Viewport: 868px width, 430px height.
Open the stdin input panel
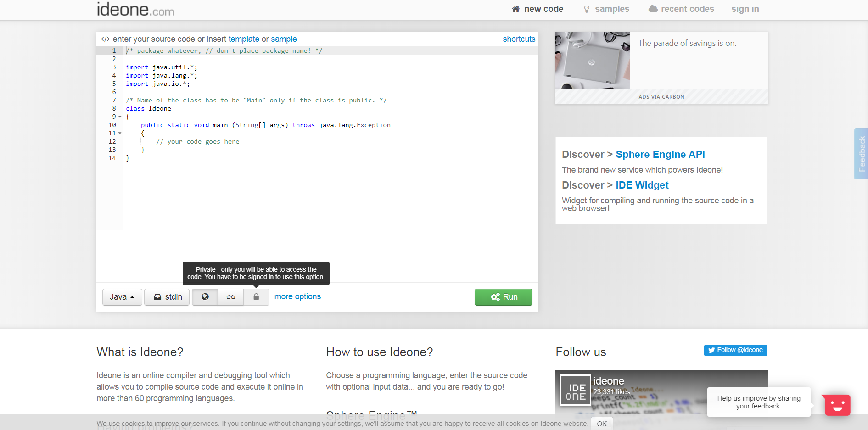tap(167, 297)
